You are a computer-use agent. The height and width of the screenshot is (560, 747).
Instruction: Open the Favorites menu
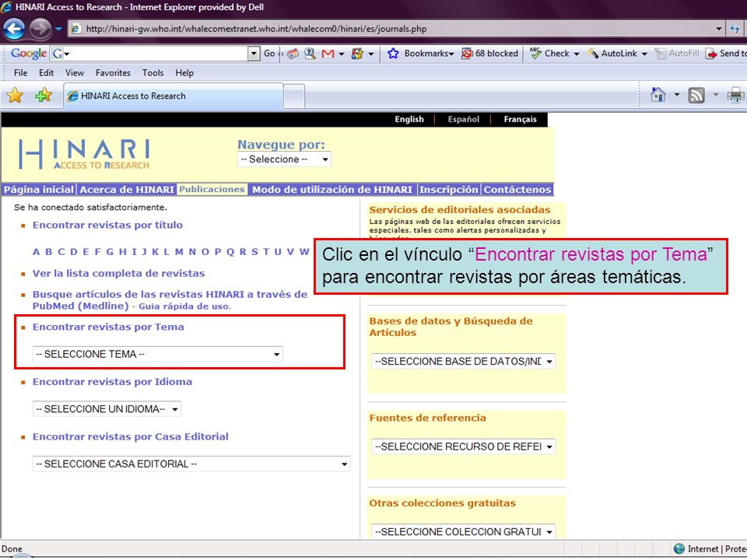pos(113,73)
